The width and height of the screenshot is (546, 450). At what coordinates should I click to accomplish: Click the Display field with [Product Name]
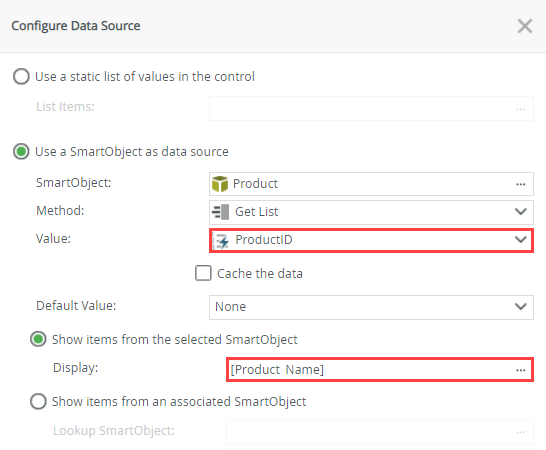380,370
